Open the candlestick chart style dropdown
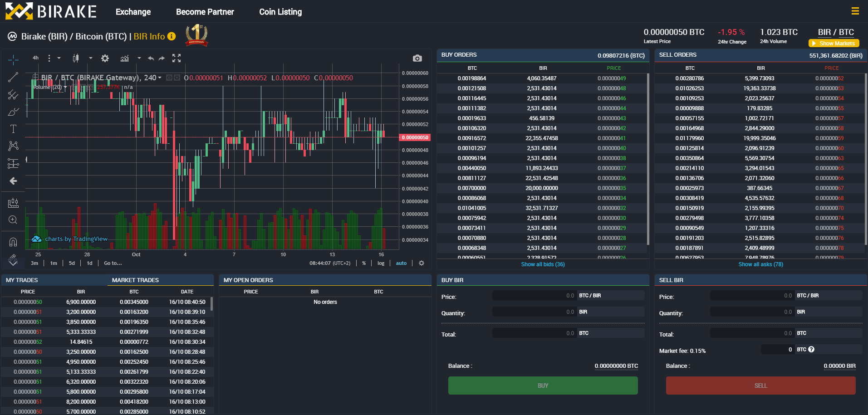The height and width of the screenshot is (415, 868). (90, 58)
